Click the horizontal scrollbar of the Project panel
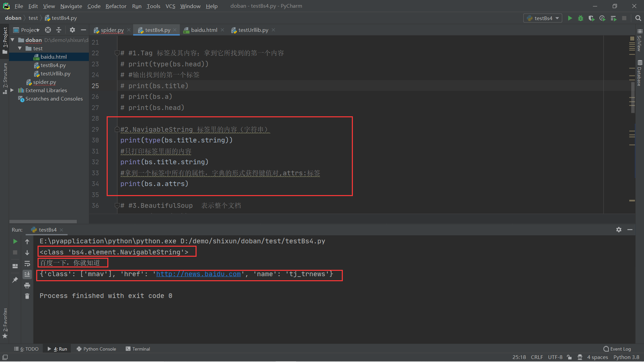The height and width of the screenshot is (362, 644). coord(43,222)
